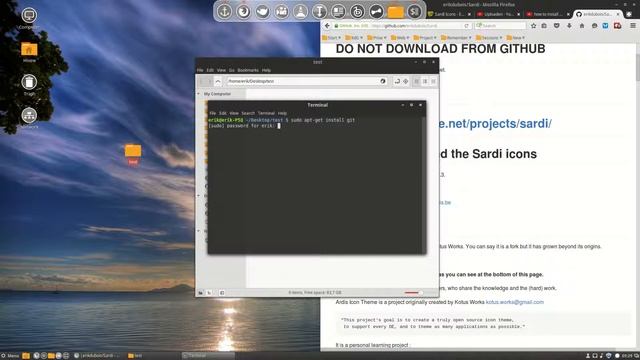Open the Home folder desktop icon
The height and width of the screenshot is (360, 640).
(29, 52)
